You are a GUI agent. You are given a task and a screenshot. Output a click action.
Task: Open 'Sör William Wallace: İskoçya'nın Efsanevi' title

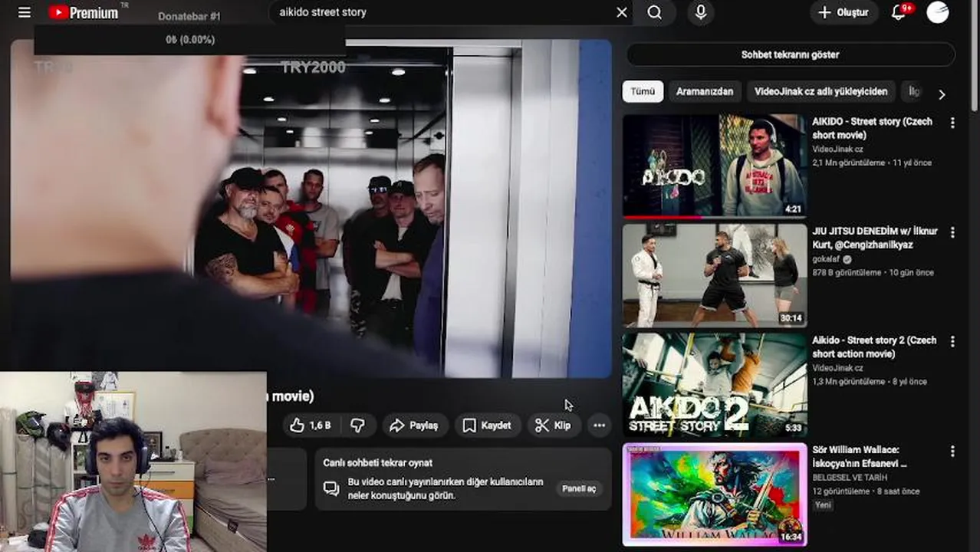[860, 457]
